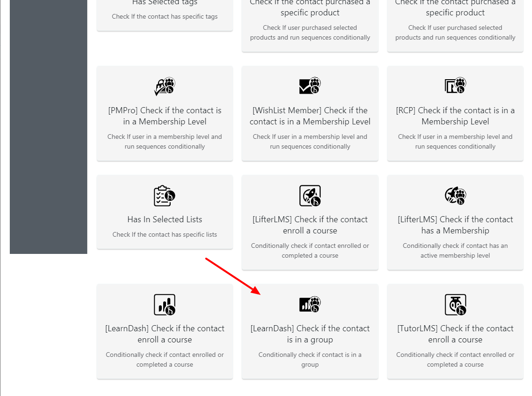Select "[LearnDash] Check if the contact enroll a course" title

click(165, 334)
